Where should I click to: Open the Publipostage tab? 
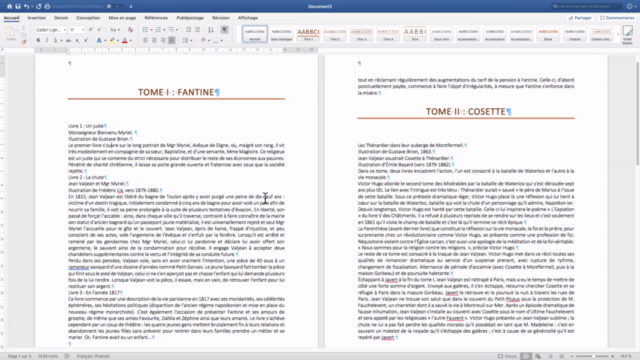click(190, 18)
